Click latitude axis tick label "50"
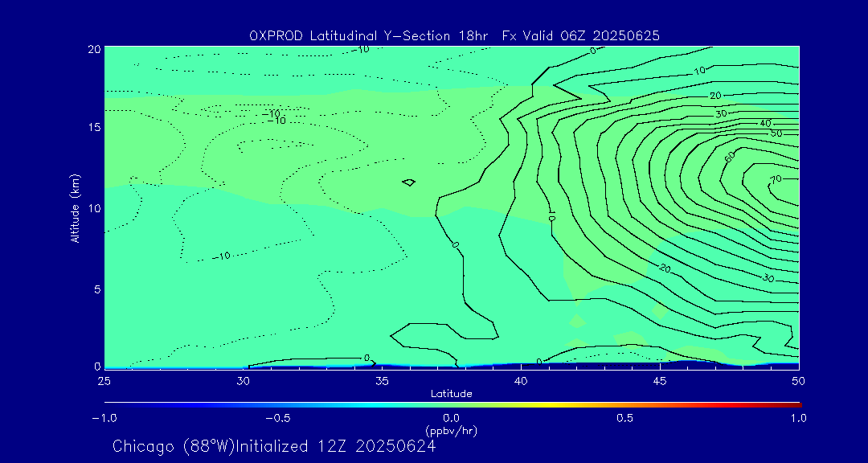 coord(799,381)
